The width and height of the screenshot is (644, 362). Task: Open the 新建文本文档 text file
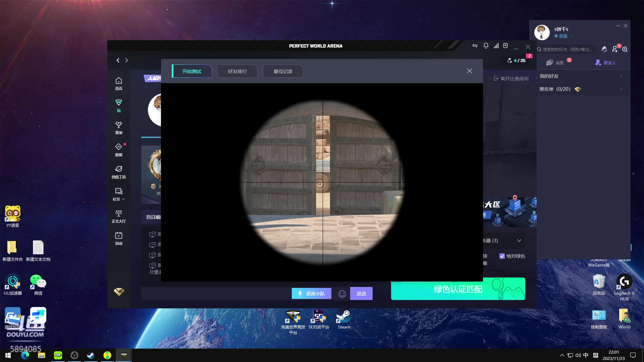click(38, 251)
